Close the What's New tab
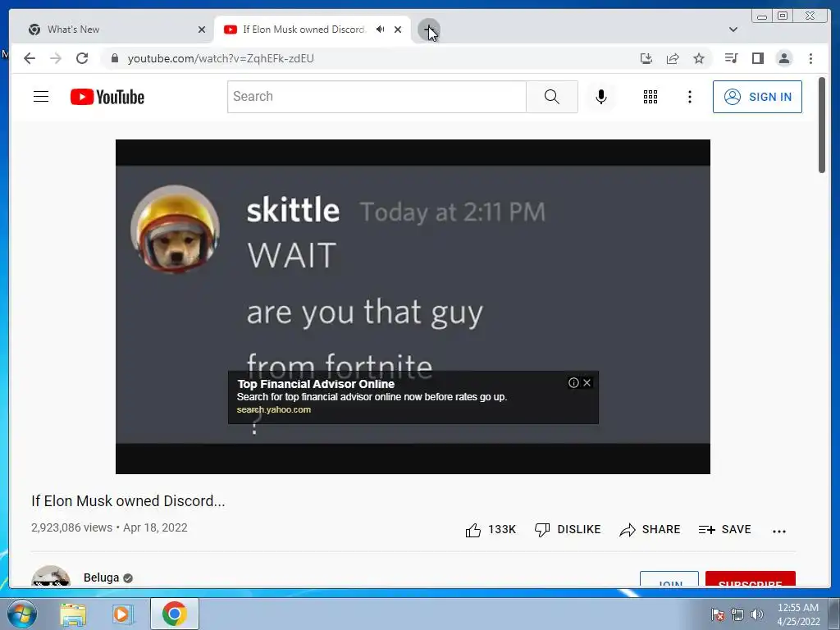840x630 pixels. click(x=202, y=30)
